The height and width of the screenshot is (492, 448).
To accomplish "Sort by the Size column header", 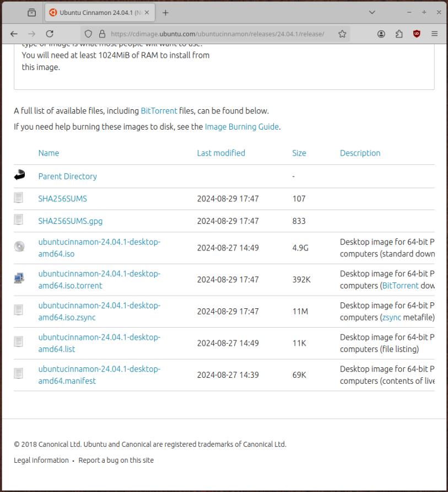I will tap(299, 153).
